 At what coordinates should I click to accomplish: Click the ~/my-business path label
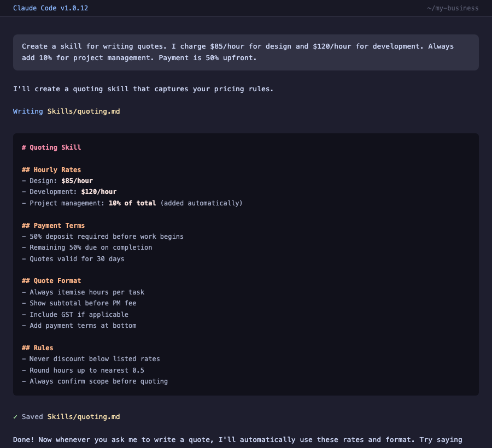pos(453,8)
